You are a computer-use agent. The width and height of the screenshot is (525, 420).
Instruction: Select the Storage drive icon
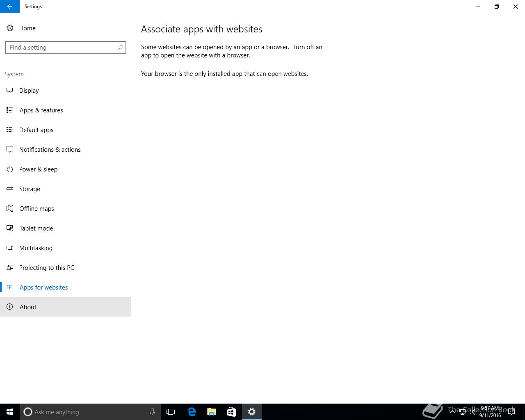(x=10, y=189)
